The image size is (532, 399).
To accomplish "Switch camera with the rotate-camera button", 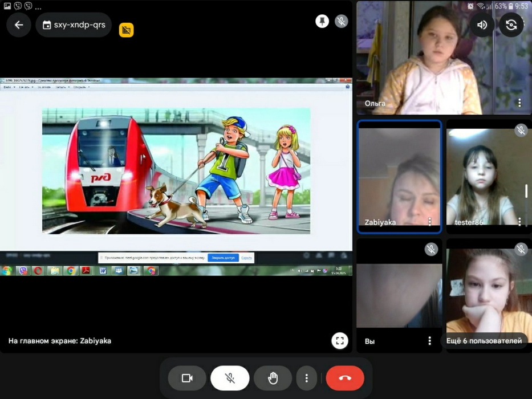I will [x=511, y=25].
